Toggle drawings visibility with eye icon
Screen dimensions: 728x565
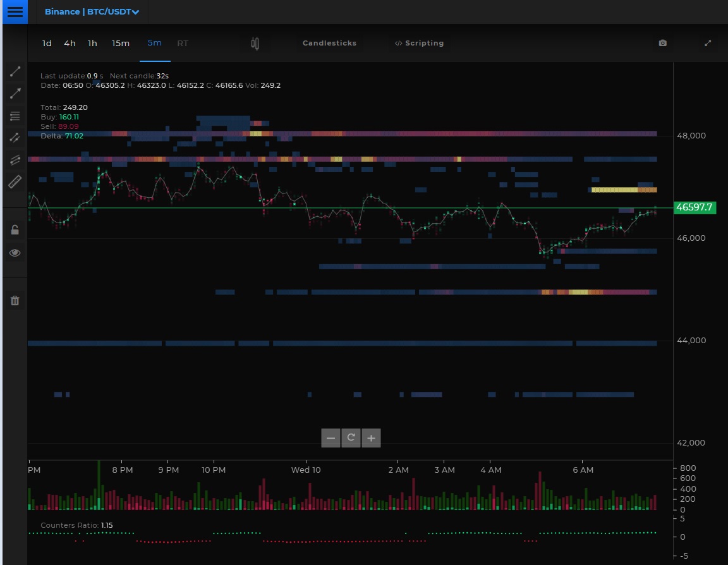point(15,253)
